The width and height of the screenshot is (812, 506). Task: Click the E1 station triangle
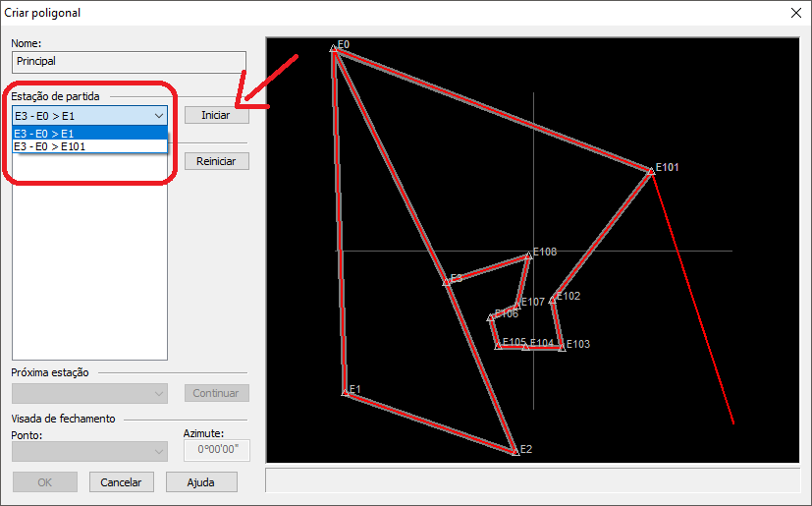pos(346,392)
